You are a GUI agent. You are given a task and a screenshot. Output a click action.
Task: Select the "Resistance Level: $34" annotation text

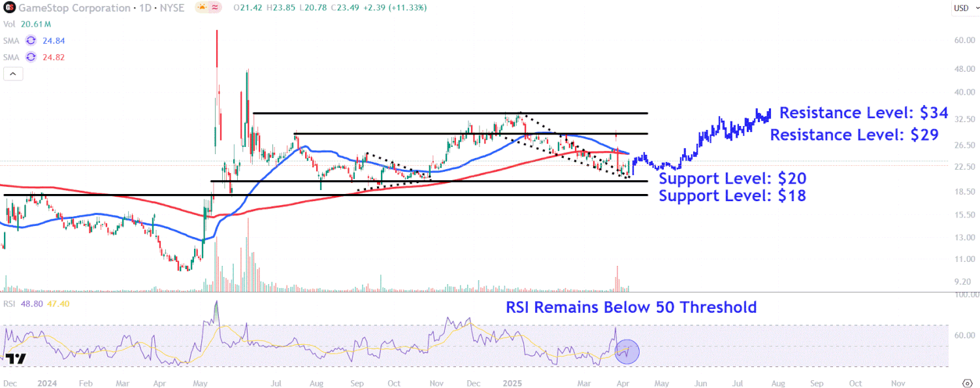tap(863, 113)
